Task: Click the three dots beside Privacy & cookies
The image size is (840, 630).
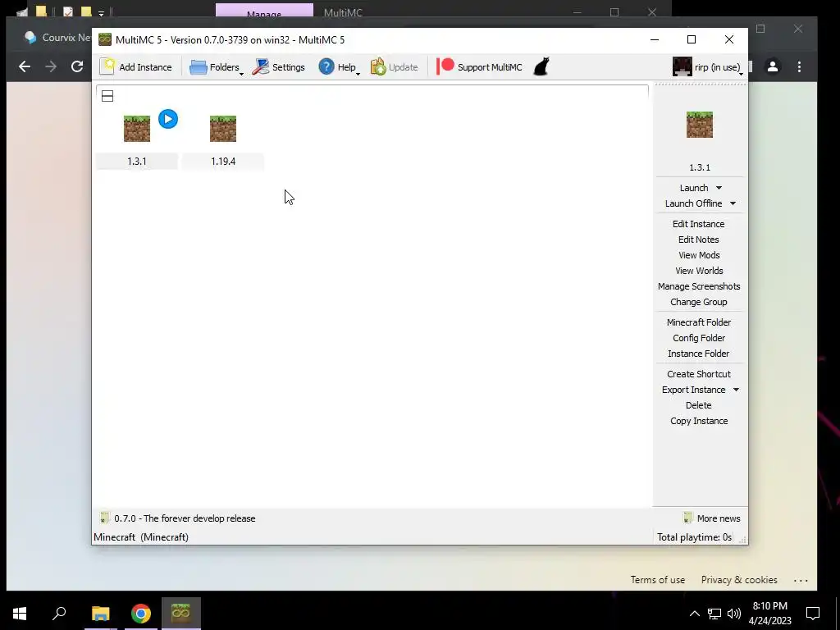Action: pos(801,580)
